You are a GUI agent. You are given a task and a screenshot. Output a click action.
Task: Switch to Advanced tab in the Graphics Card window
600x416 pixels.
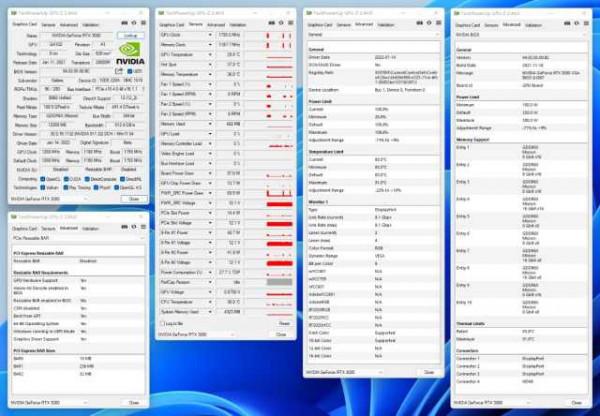coord(69,25)
